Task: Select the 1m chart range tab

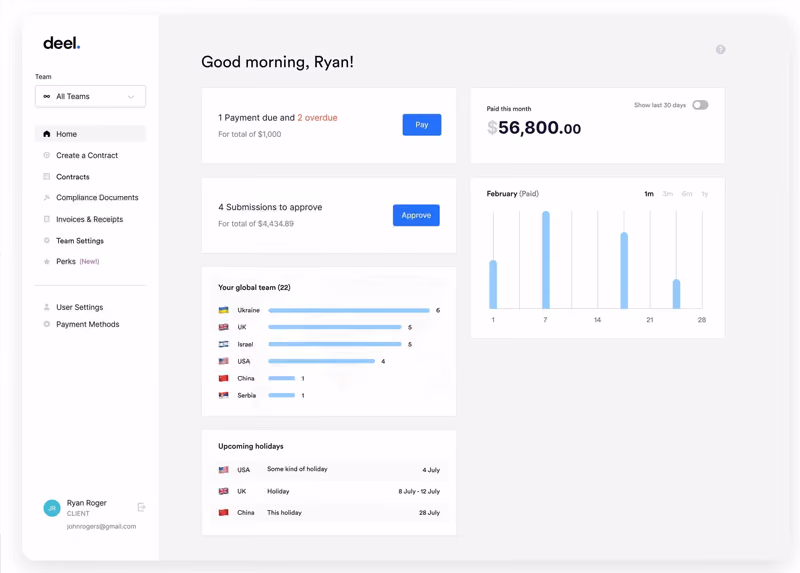Action: 648,194
